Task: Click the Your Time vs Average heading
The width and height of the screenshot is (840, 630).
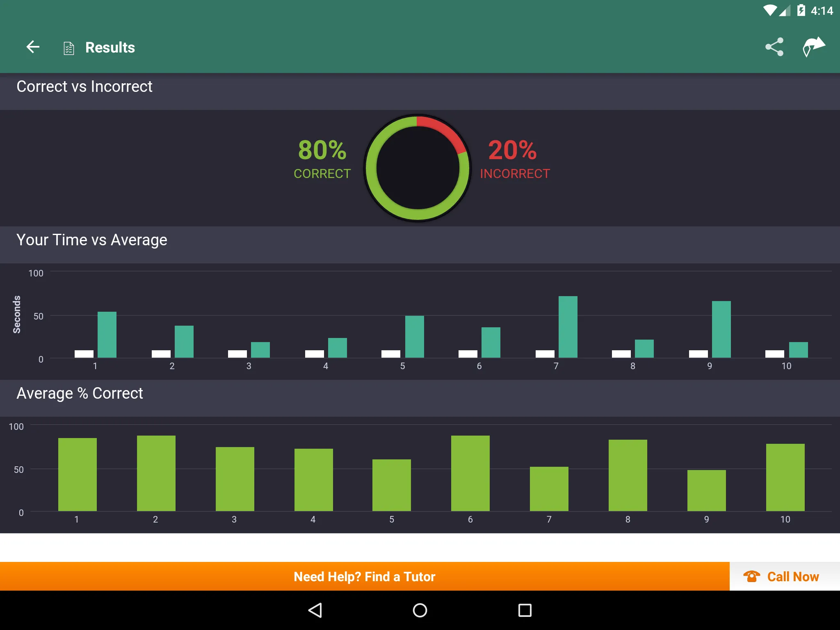Action: point(92,240)
